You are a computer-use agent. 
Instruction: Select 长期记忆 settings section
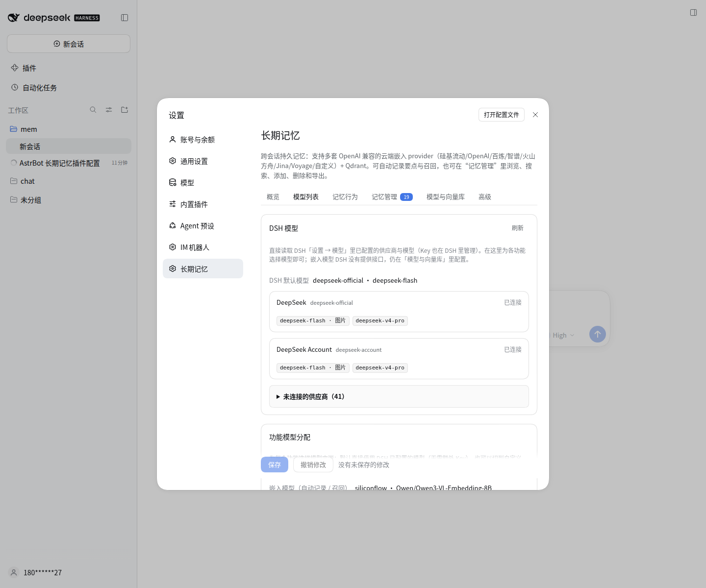203,269
